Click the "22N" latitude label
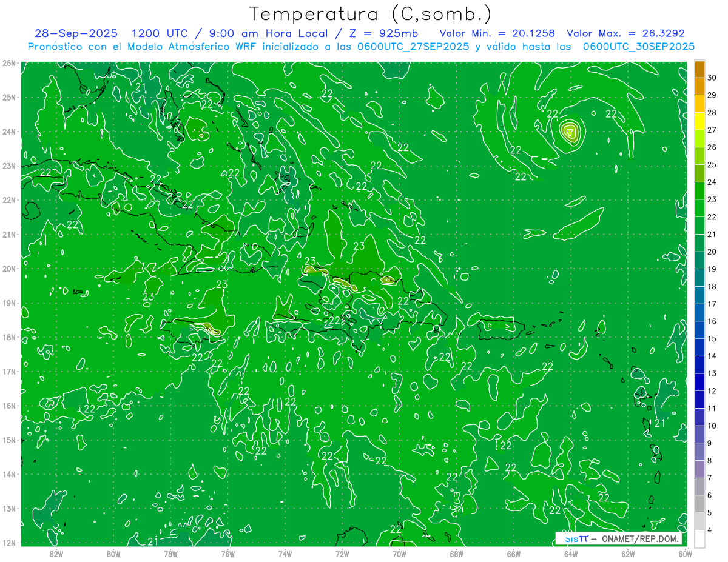The image size is (728, 562). 9,200
